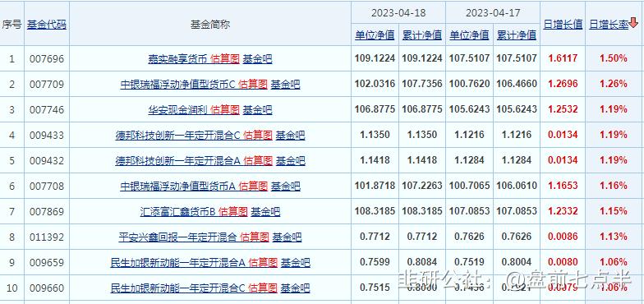Open fund 德邦科技创新一年定开混合A
The width and height of the screenshot is (644, 304).
(x=177, y=161)
